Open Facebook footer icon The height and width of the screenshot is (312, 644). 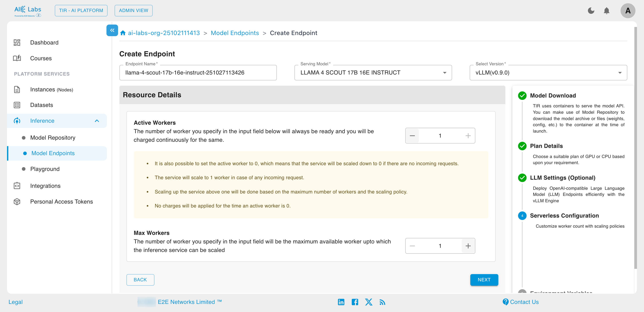tap(355, 302)
